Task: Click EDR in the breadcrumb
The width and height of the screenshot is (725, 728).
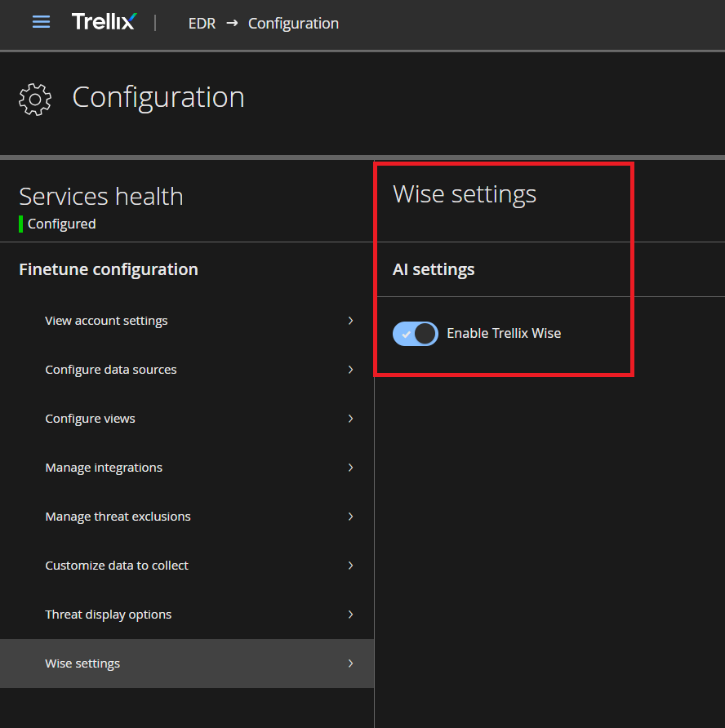Action: 202,23
